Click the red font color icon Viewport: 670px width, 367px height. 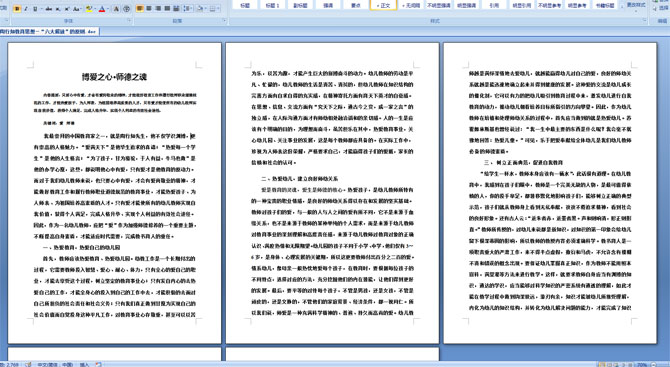coord(102,9)
